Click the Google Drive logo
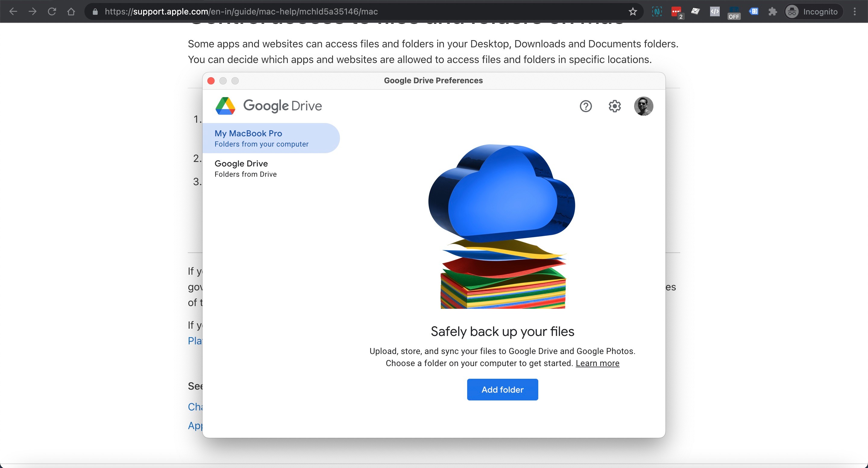This screenshot has width=868, height=468. [x=225, y=106]
